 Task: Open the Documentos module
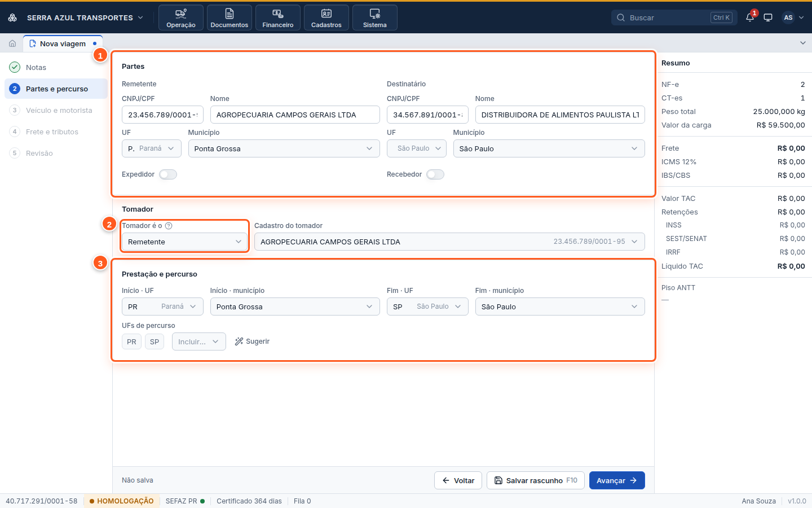(230, 17)
